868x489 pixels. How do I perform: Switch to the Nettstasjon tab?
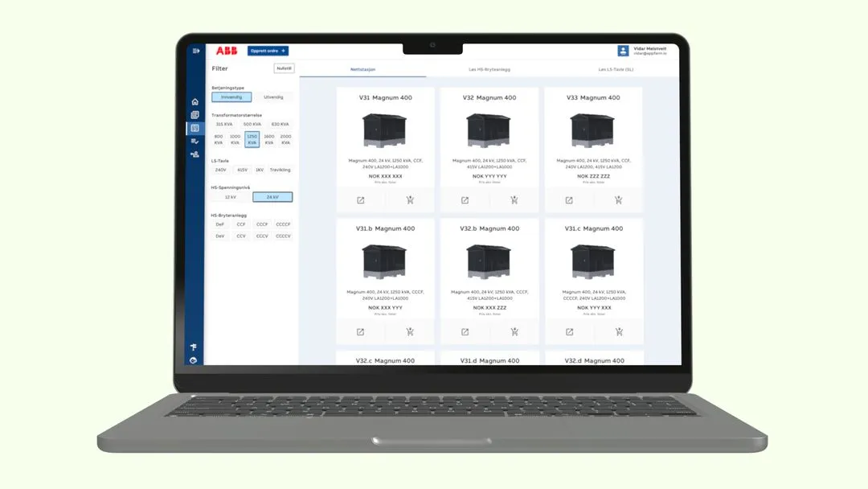(x=362, y=69)
